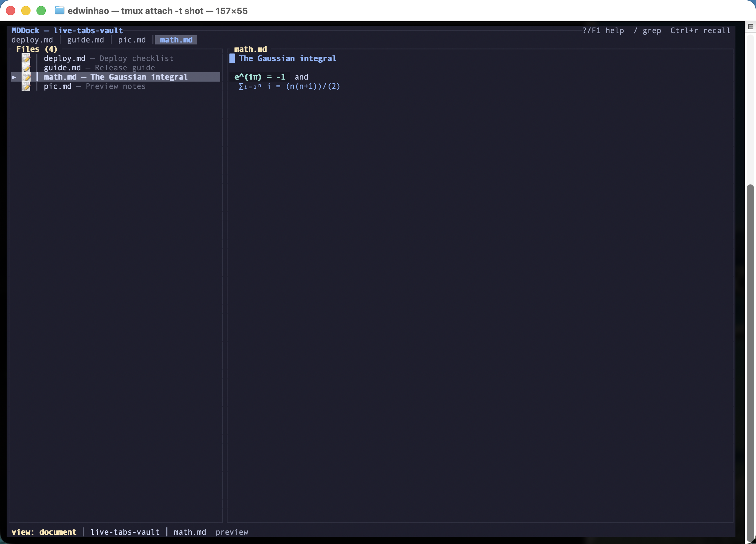
Task: Click the / grep hint
Action: pyautogui.click(x=647, y=31)
